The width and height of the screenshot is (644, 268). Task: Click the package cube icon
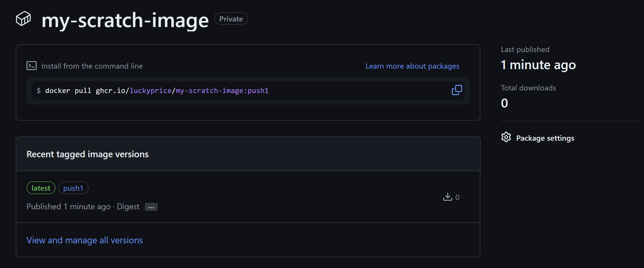(x=23, y=19)
